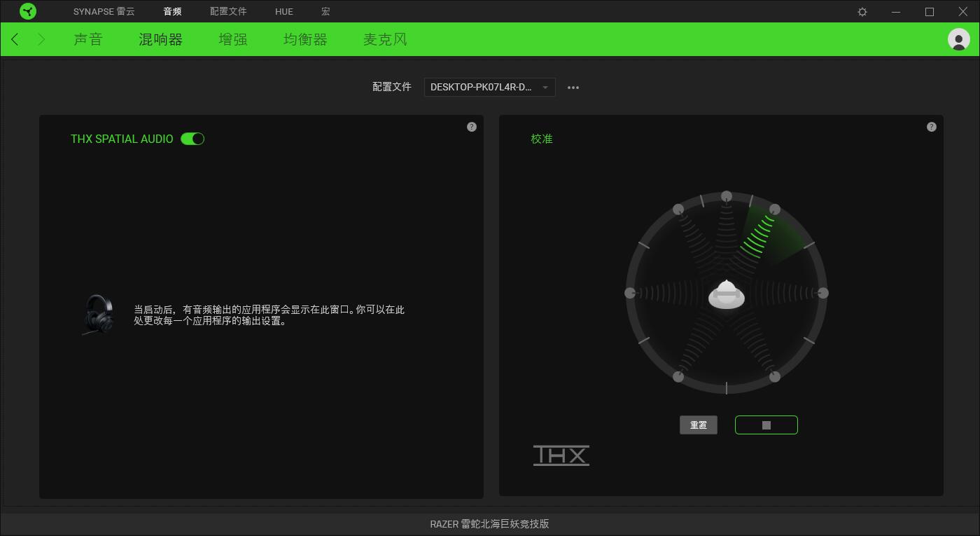Open the 均衡器 equalizer sub-tab

point(305,39)
